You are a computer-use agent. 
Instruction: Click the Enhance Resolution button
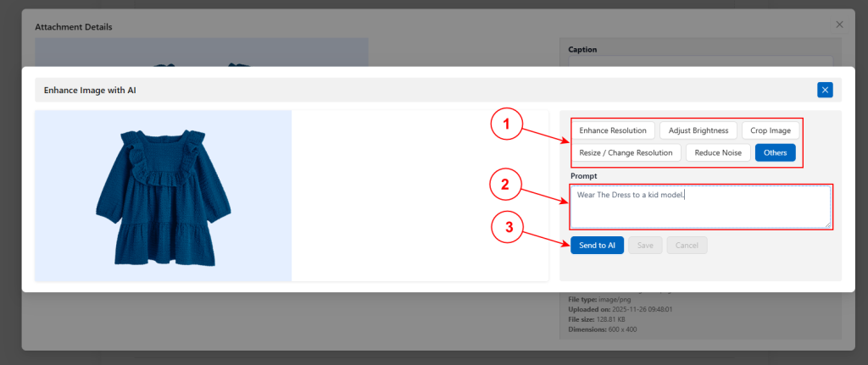click(613, 130)
